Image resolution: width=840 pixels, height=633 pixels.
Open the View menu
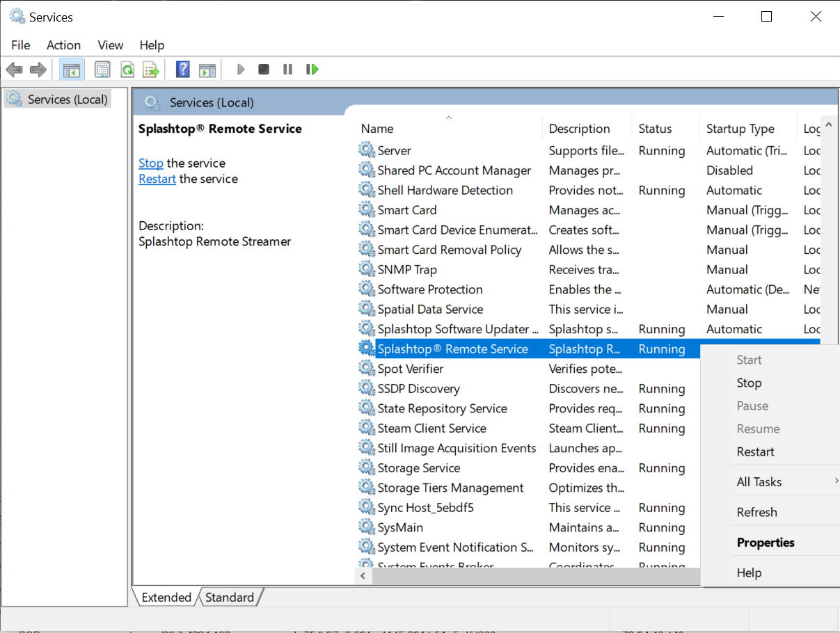(x=110, y=45)
